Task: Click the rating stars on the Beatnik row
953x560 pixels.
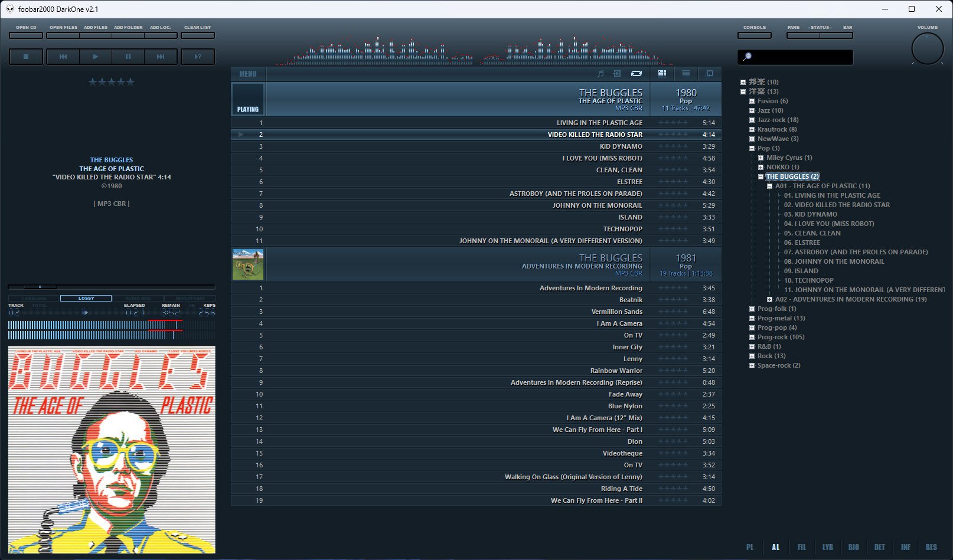Action: click(x=673, y=300)
